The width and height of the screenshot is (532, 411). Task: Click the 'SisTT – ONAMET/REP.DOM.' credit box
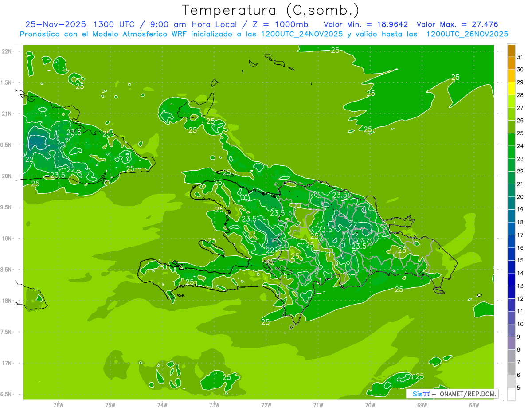tap(452, 394)
